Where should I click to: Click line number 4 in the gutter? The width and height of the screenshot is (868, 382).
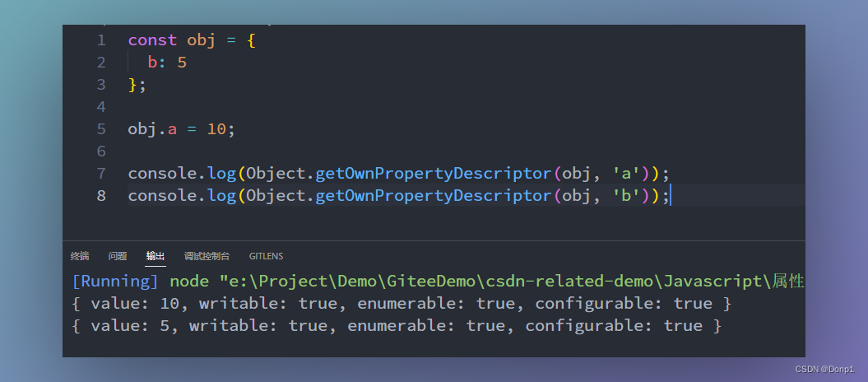[x=100, y=107]
